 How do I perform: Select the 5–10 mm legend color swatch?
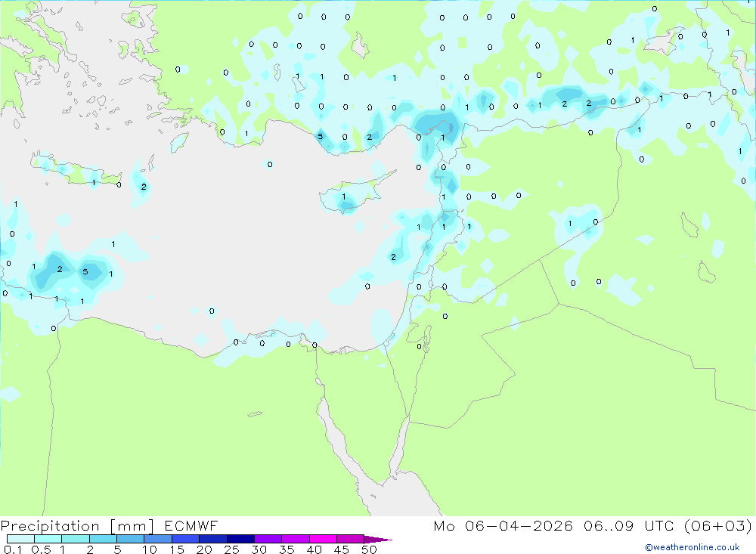[131, 539]
